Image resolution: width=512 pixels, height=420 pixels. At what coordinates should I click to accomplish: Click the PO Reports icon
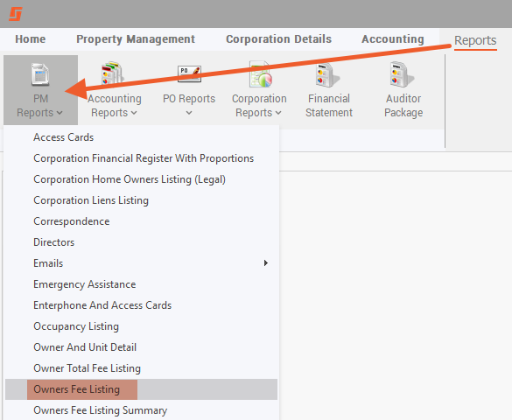pyautogui.click(x=189, y=73)
